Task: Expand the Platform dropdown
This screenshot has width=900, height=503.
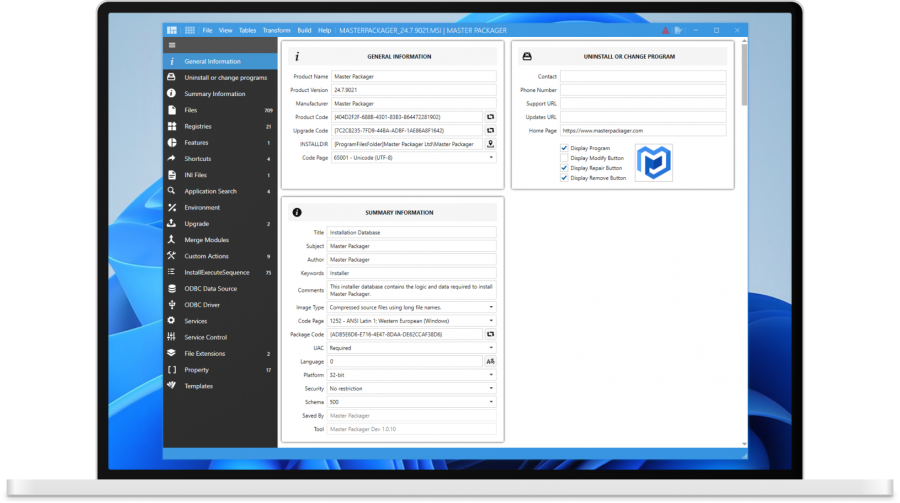Action: (x=491, y=375)
